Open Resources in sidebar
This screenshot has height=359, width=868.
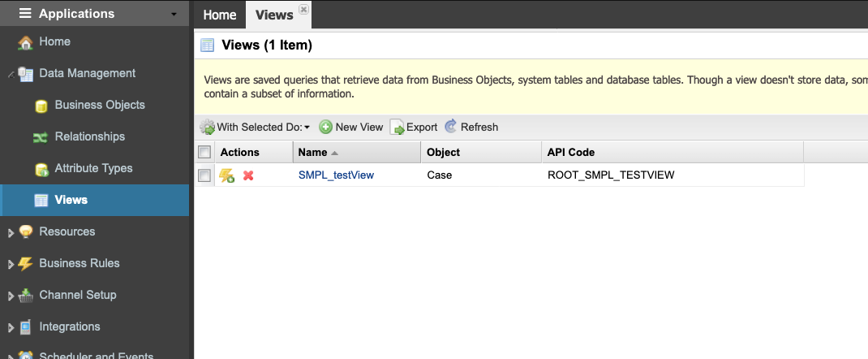point(67,231)
